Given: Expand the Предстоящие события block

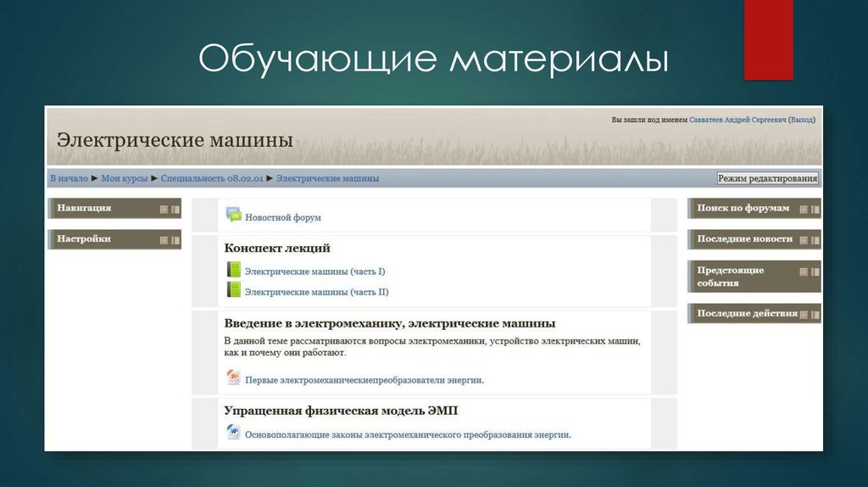Looking at the screenshot, I should pyautogui.click(x=804, y=272).
